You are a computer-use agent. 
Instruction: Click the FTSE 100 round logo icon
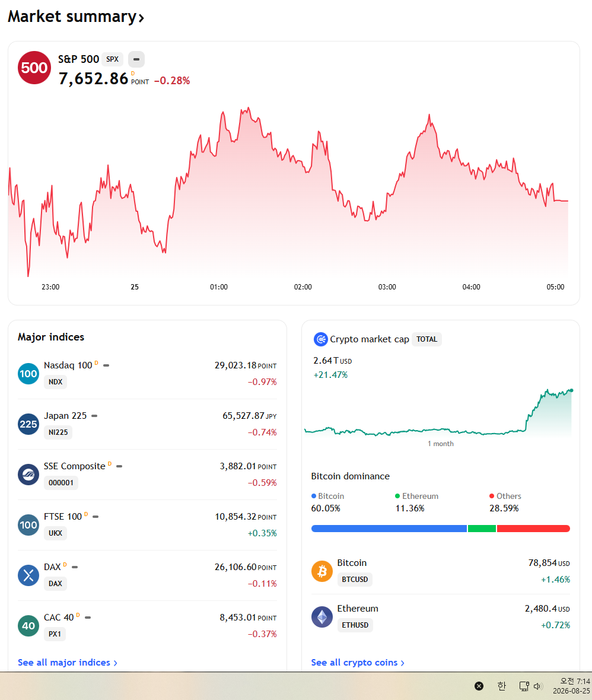coord(28,525)
